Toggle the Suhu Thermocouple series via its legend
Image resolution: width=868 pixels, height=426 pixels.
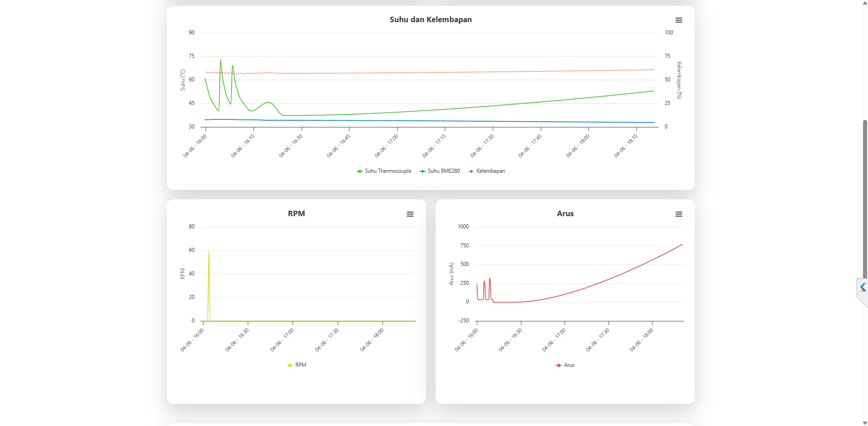click(388, 171)
